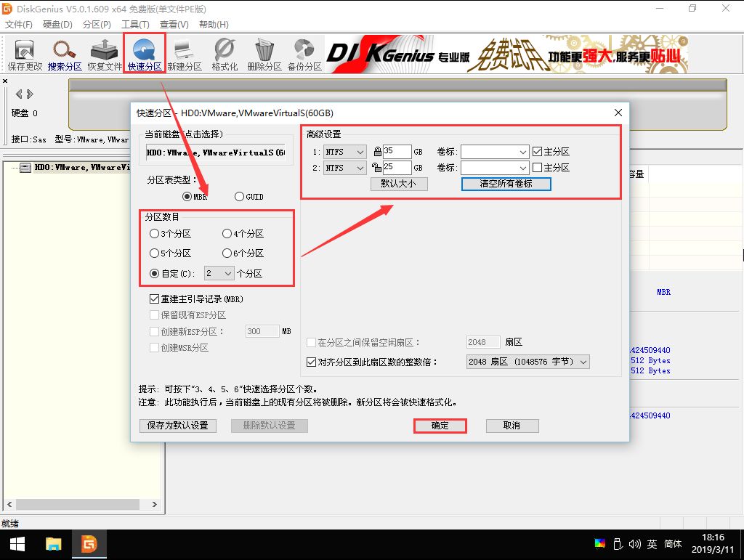Open 分区(P) menu

click(x=97, y=25)
